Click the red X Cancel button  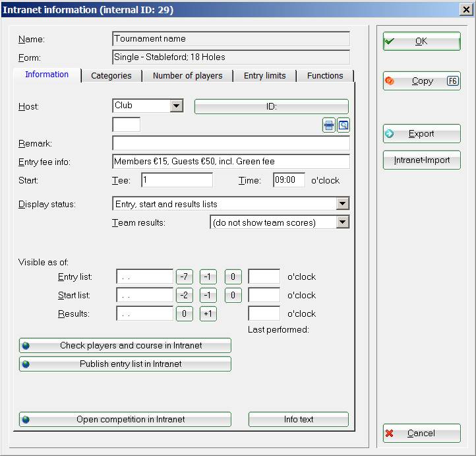click(421, 434)
